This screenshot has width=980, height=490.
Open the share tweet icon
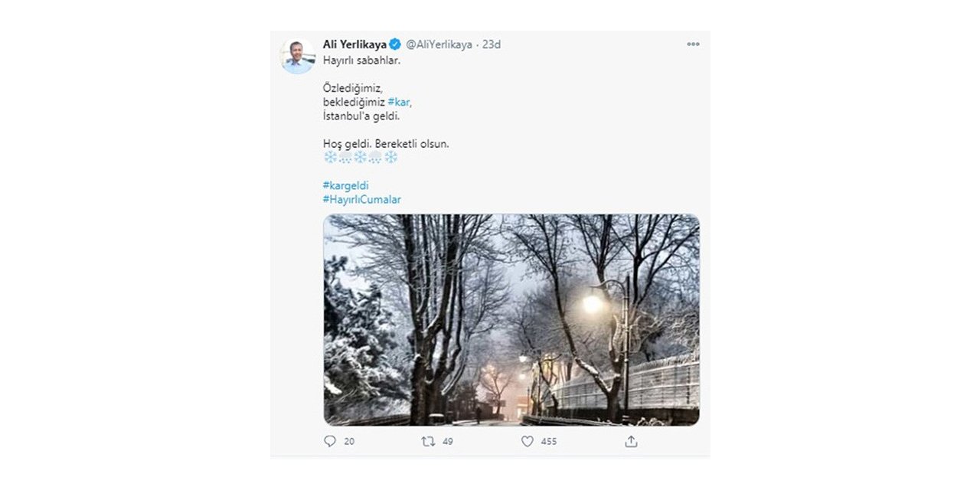(x=631, y=441)
